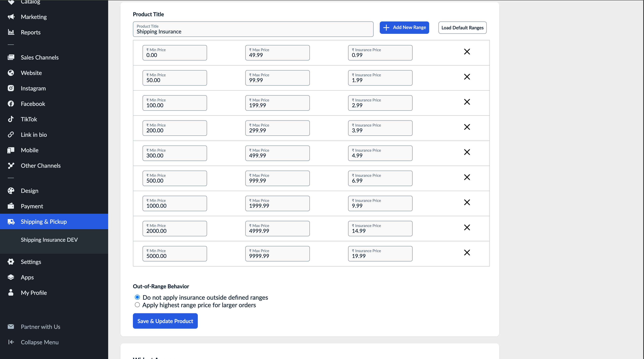Viewport: 644px width, 359px height.
Task: Click the Settings gear icon
Action: tap(11, 261)
